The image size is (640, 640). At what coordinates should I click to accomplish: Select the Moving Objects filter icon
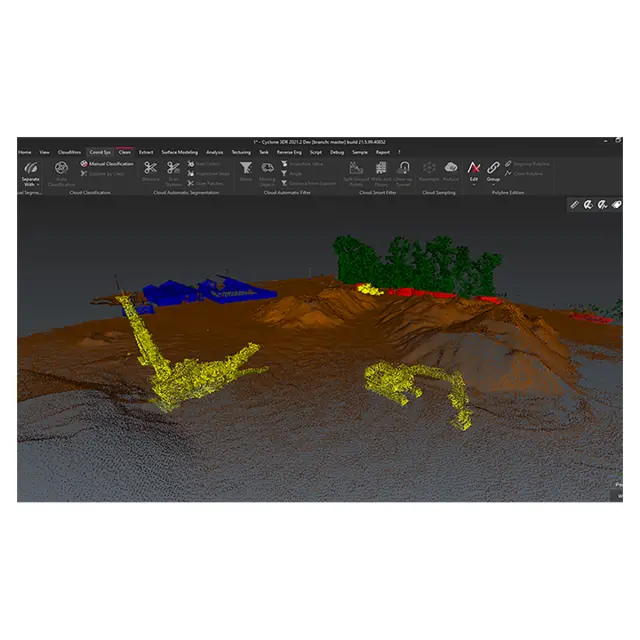pos(267,168)
